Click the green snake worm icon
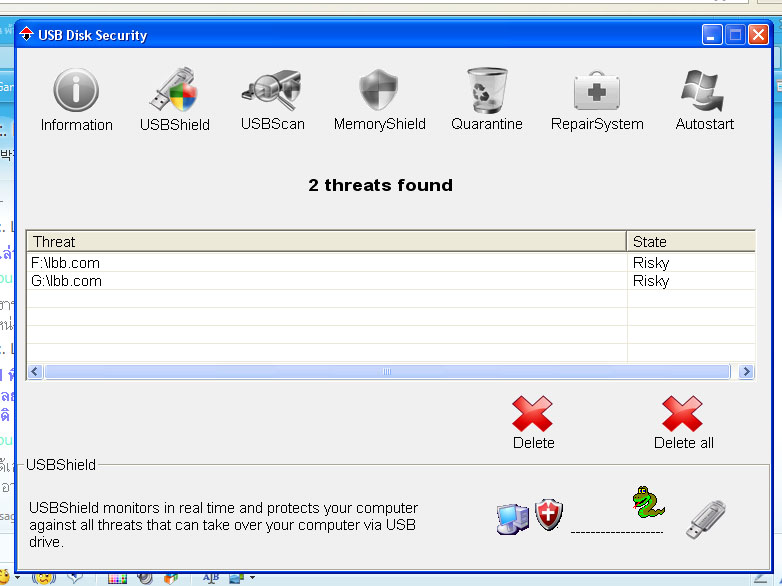 [648, 502]
